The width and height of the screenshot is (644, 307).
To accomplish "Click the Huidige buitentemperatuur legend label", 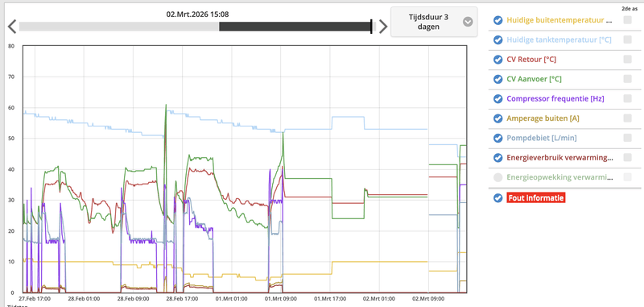I will pyautogui.click(x=559, y=20).
